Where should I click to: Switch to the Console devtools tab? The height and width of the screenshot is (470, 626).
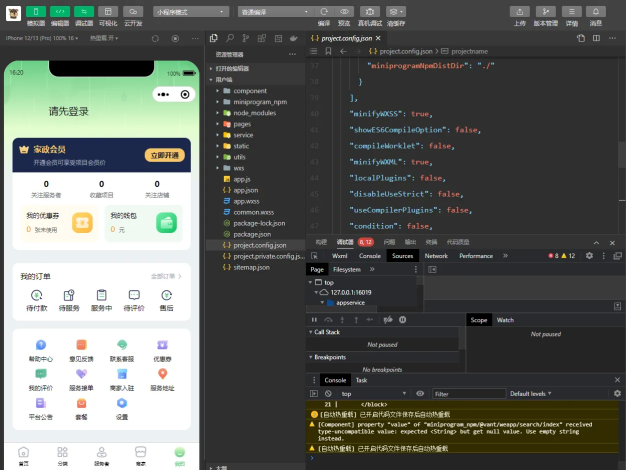370,256
